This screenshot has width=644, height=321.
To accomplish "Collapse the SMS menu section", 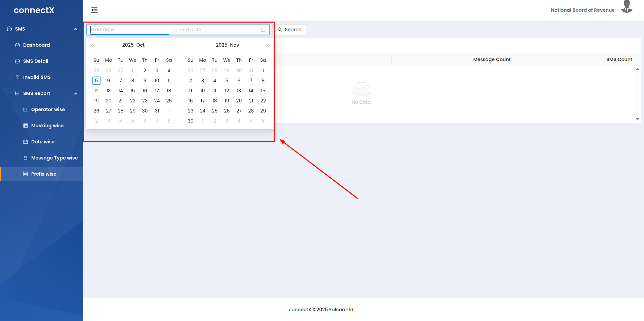I will click(76, 29).
